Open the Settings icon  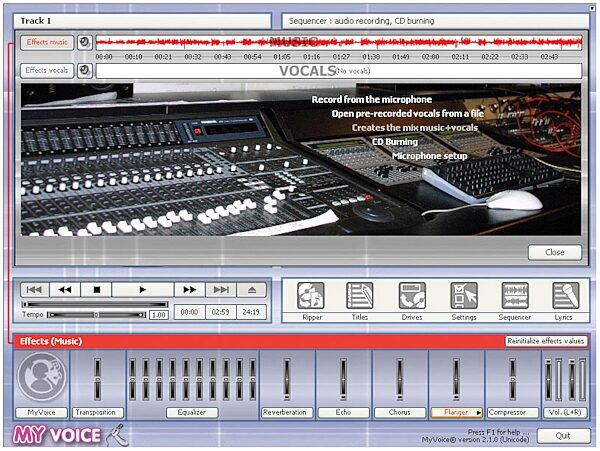click(464, 295)
